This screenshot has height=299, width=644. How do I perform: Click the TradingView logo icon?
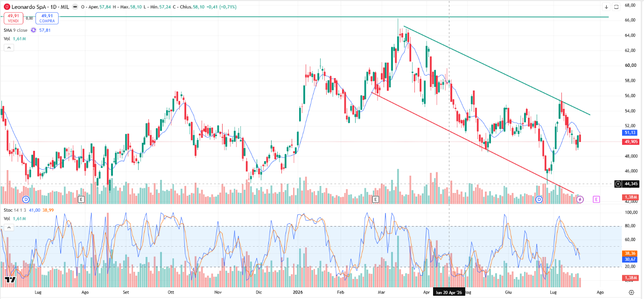[10, 280]
